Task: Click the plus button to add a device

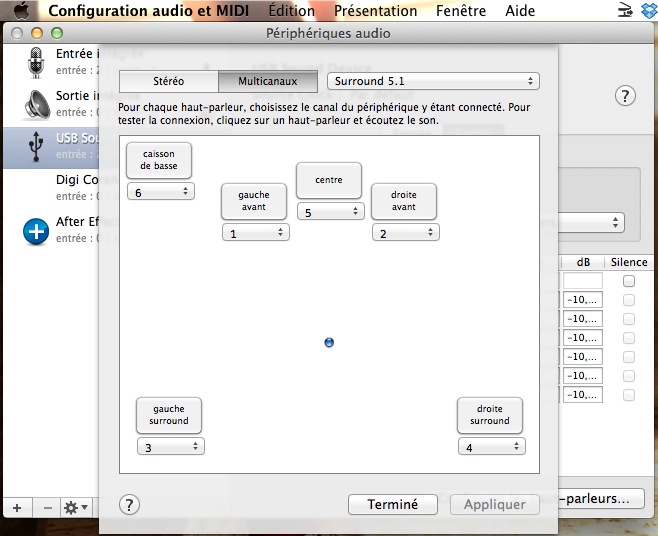Action: pyautogui.click(x=17, y=508)
